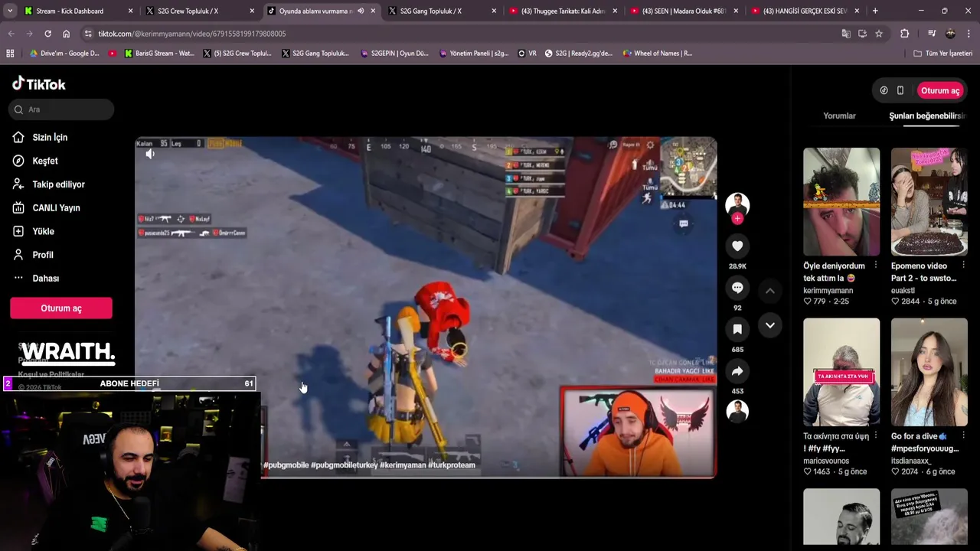Open kerimmyamann profile link under first thumbnail
Screen dimensions: 980x551
828,291
